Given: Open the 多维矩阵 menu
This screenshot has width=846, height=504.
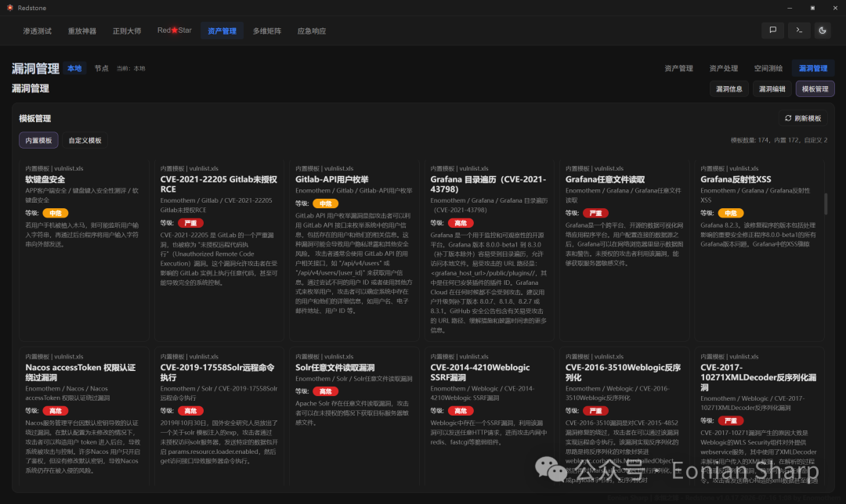Looking at the screenshot, I should (267, 31).
